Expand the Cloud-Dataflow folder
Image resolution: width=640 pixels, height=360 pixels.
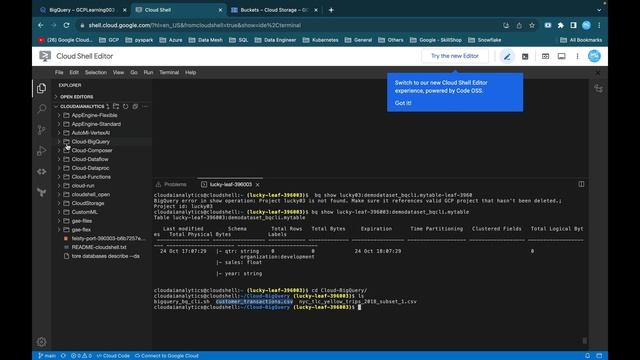point(90,159)
